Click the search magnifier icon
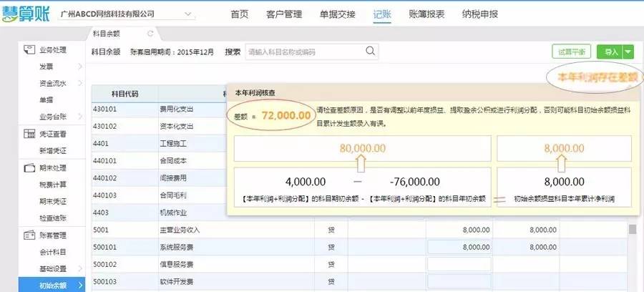This screenshot has height=292, width=644. tap(370, 51)
